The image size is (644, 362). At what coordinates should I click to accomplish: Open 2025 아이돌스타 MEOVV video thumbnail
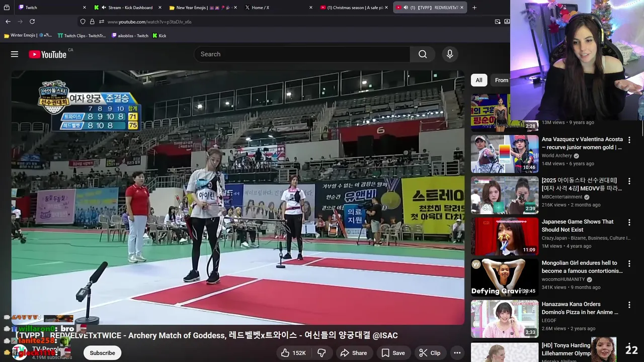[x=505, y=195]
